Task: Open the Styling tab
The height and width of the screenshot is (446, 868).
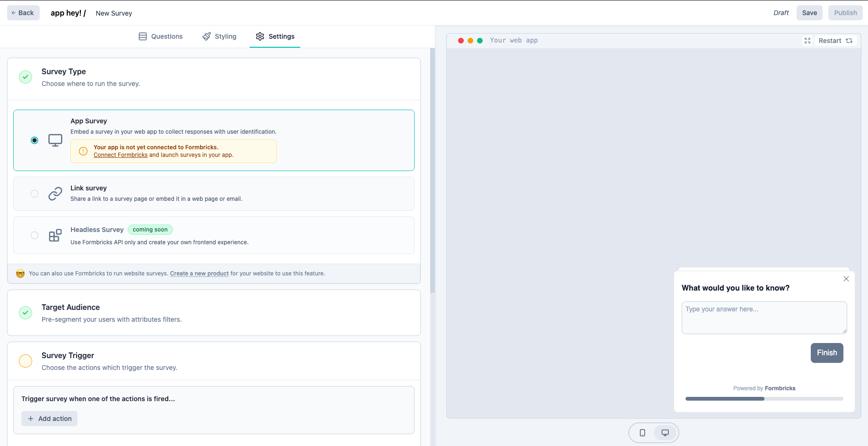Action: pyautogui.click(x=219, y=36)
